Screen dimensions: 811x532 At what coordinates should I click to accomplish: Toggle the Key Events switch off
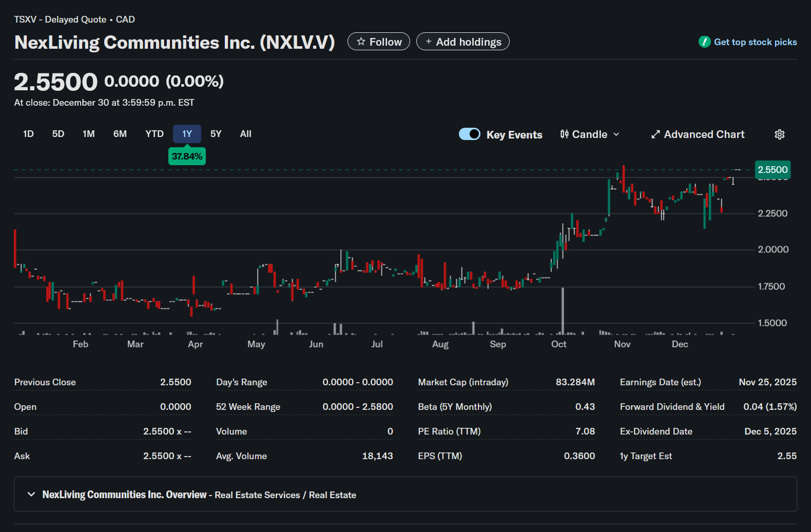coord(470,134)
